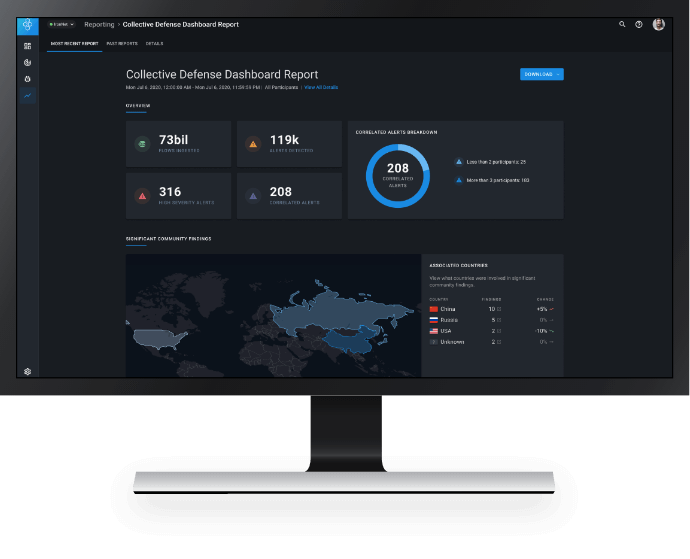Click the Russia flag icon
Screen dimensions: 690x559
click(x=433, y=320)
